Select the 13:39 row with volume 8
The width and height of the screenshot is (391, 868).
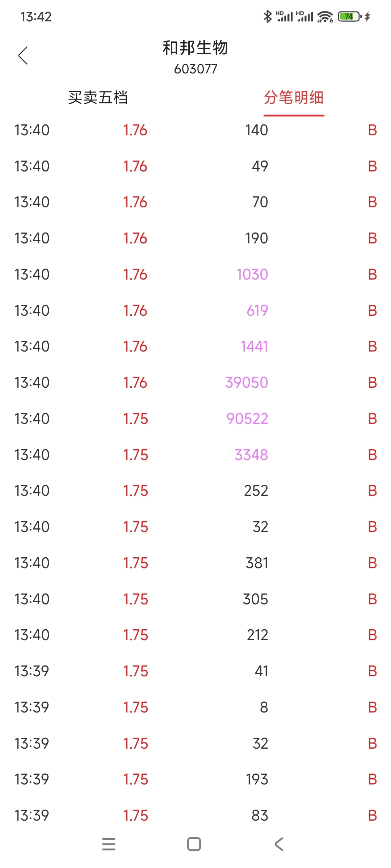pos(195,707)
